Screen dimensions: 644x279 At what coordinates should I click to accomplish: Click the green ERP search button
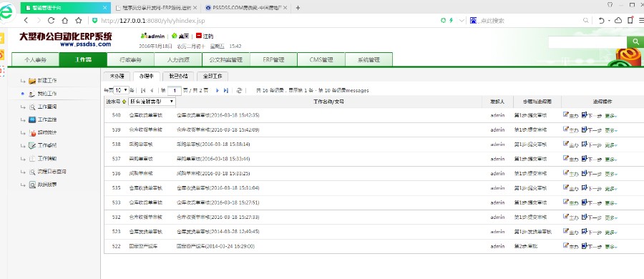click(635, 42)
